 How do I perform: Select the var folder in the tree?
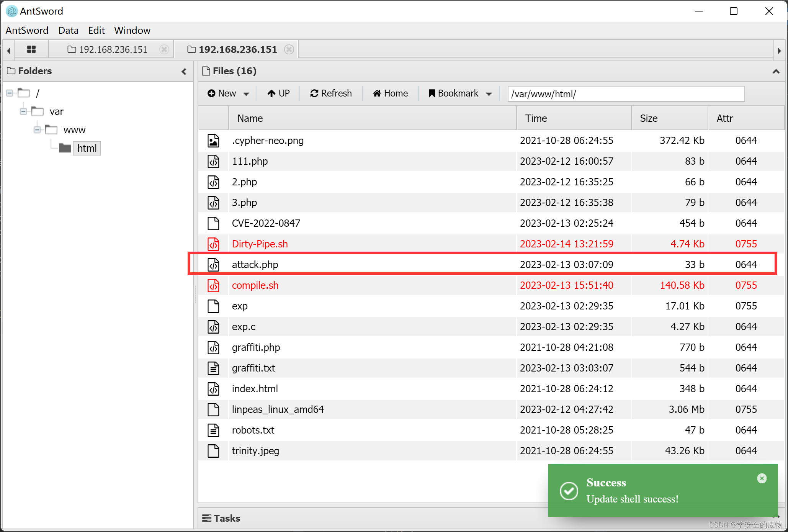pyautogui.click(x=56, y=111)
